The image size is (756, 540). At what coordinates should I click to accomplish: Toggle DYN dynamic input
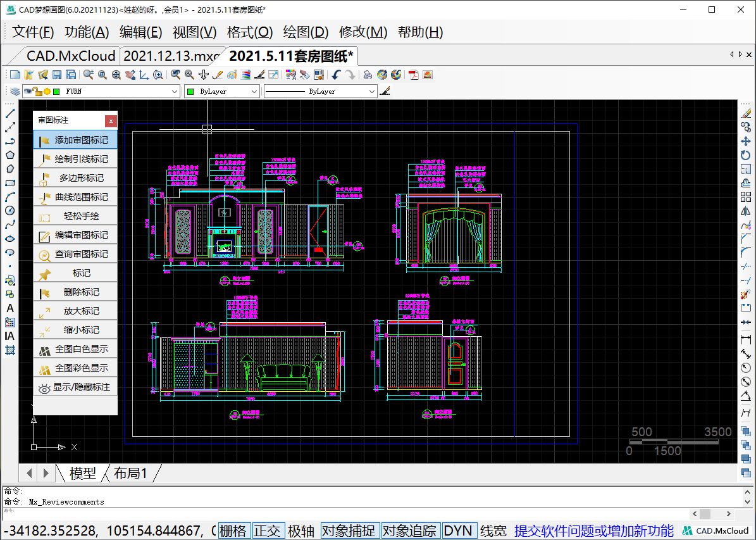pos(458,531)
